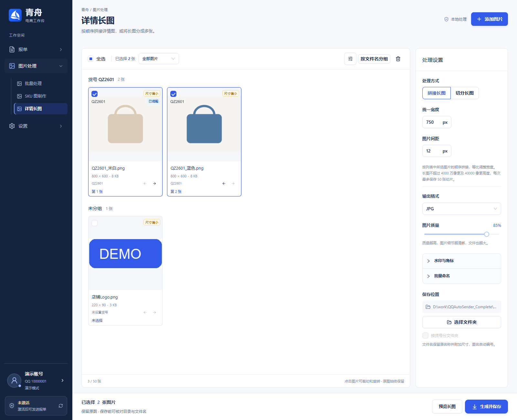Click the 生成并保存 button
This screenshot has width=517, height=420.
(486, 406)
